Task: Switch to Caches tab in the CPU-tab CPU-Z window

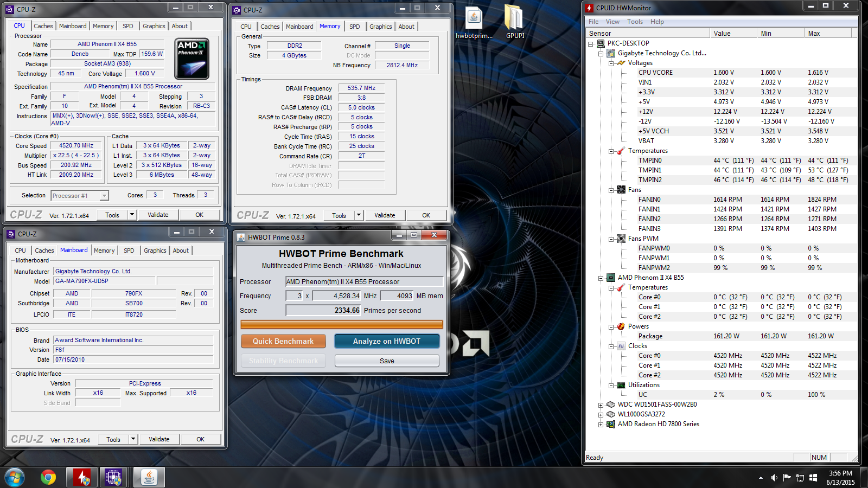Action: [43, 26]
